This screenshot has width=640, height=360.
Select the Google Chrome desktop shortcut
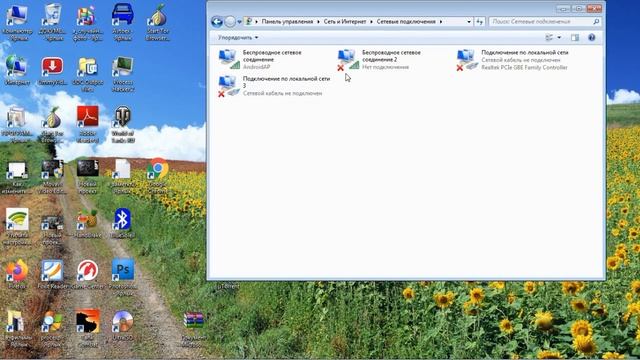pos(158,176)
